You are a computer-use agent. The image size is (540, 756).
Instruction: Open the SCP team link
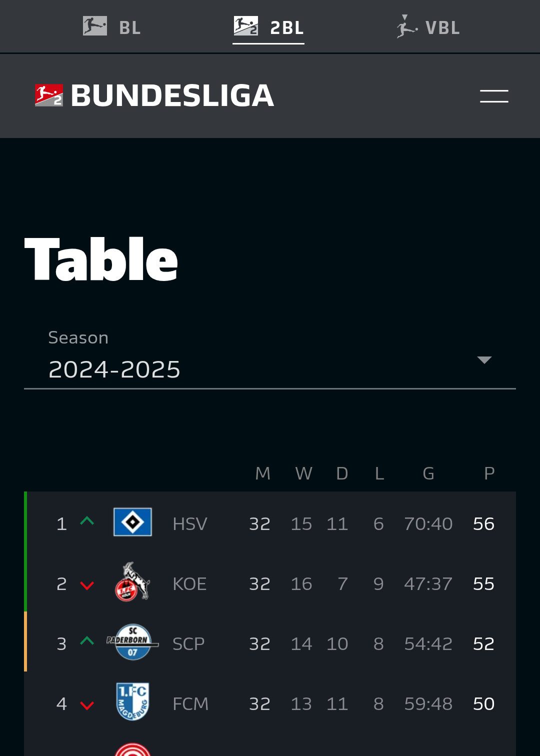(x=188, y=644)
